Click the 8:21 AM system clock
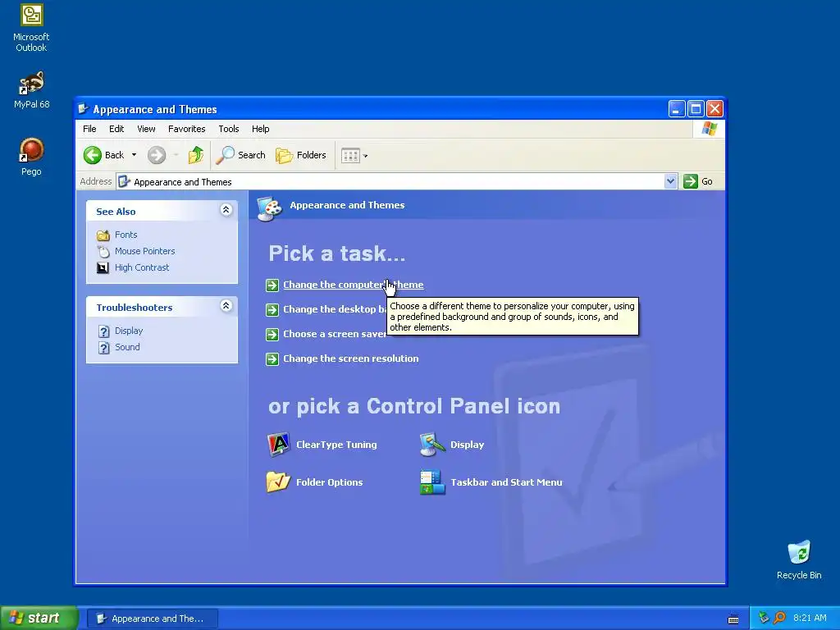Image resolution: width=840 pixels, height=630 pixels. point(810,618)
